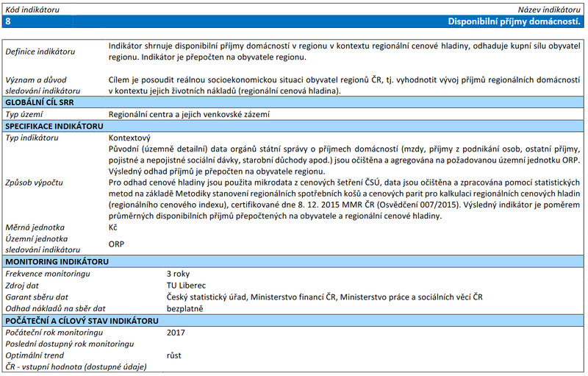The width and height of the screenshot is (588, 376).
Task: Click the 'růst' trend value
Action: click(174, 355)
